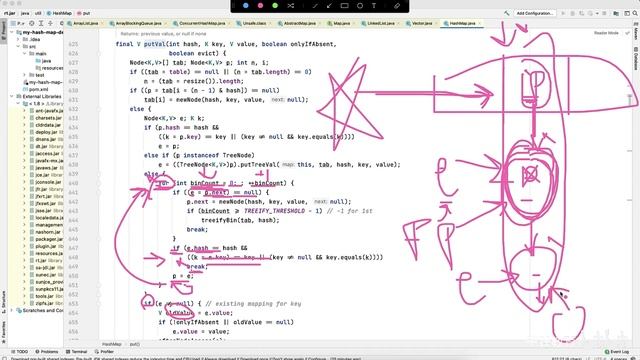
Task: Expand charsets.jar in the tree
Action: pyautogui.click(x=24, y=118)
